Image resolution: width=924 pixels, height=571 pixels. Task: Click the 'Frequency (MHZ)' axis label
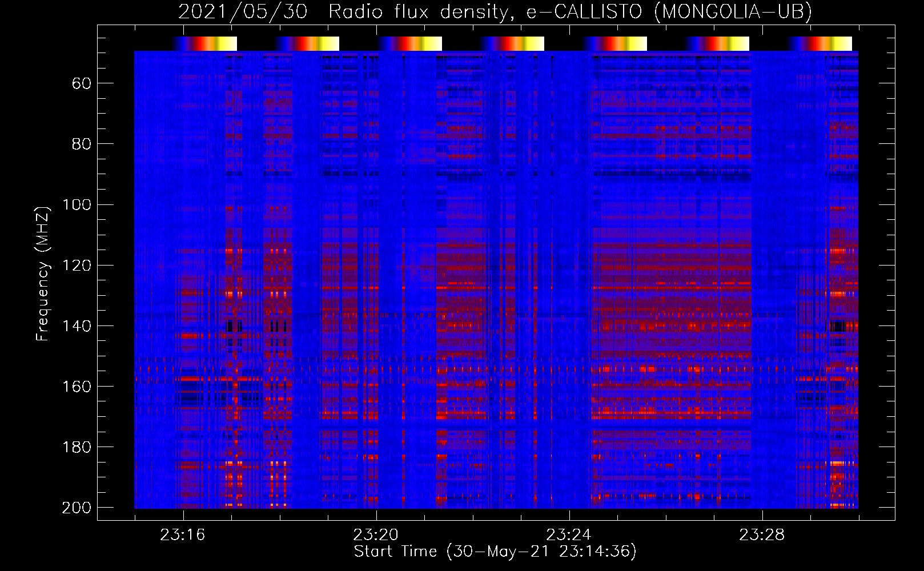tap(43, 274)
